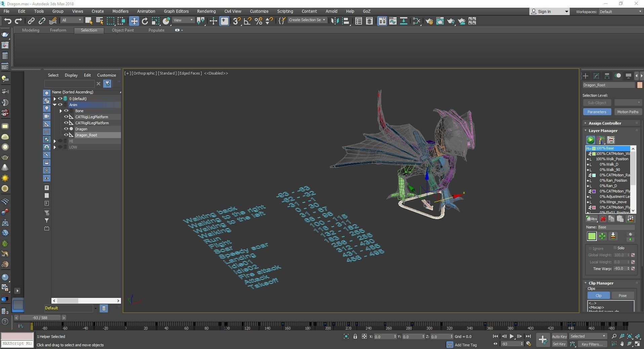Expand the LOW layer

(55, 147)
